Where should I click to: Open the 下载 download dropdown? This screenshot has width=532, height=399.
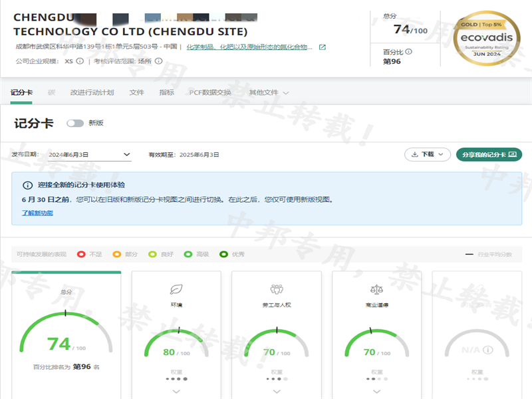(x=428, y=154)
